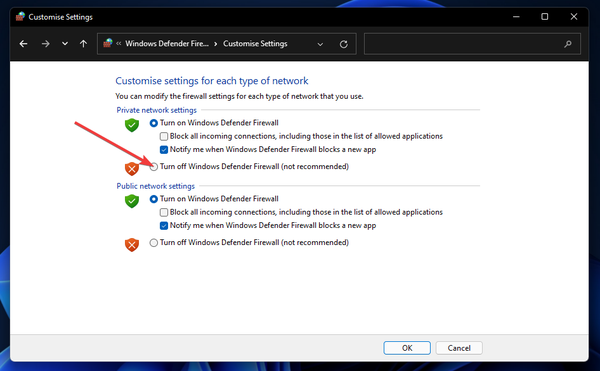Go back using the back arrow

click(23, 44)
